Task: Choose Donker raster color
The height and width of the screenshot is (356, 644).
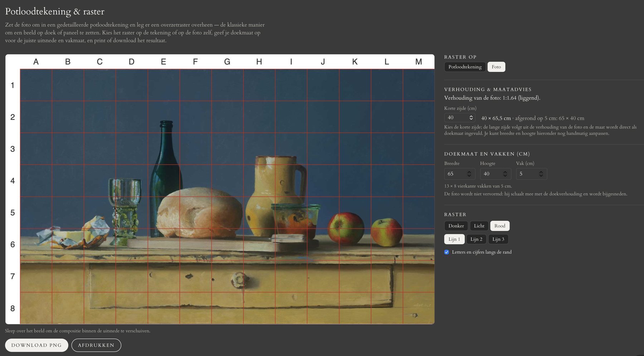Action: 456,226
